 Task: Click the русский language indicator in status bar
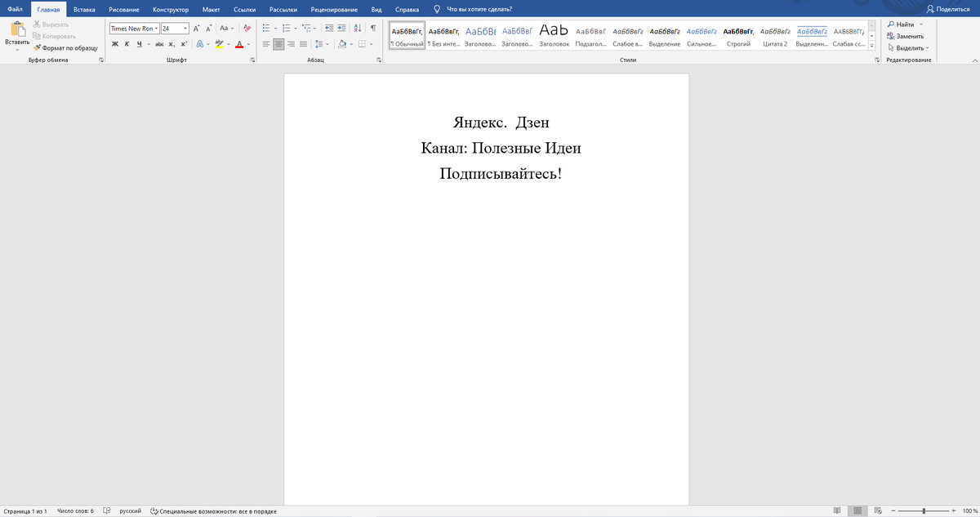point(130,510)
